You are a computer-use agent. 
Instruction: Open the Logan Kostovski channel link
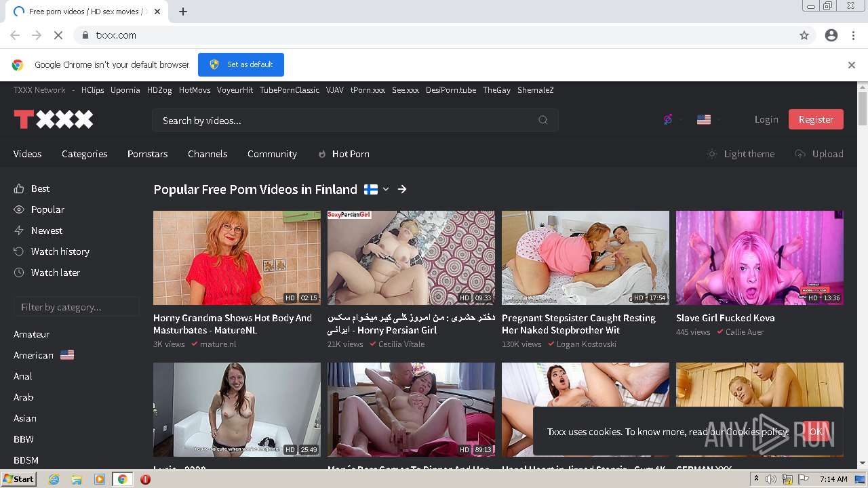click(x=587, y=344)
